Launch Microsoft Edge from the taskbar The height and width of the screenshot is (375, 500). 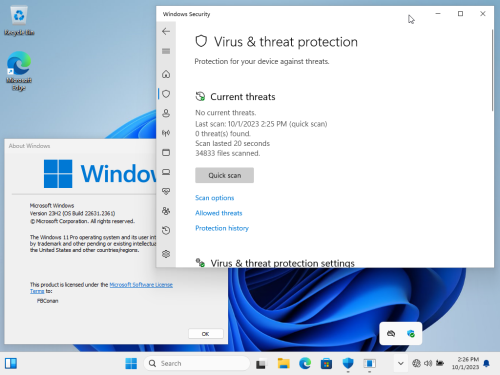point(305,363)
